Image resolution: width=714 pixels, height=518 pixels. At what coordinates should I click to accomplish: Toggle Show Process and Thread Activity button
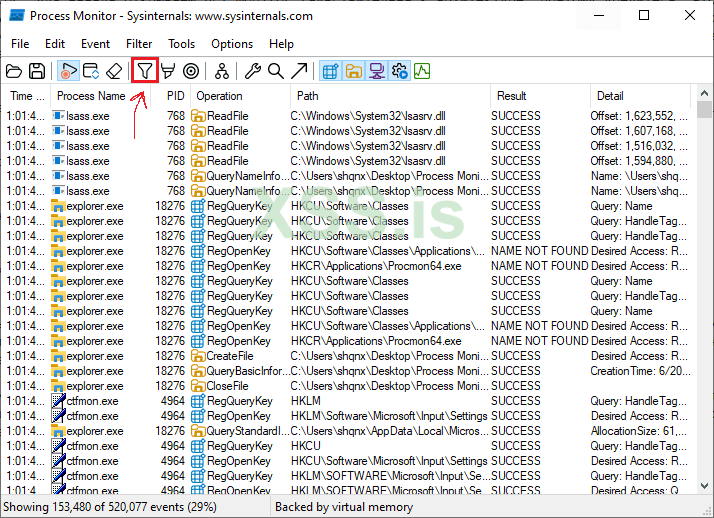pyautogui.click(x=400, y=71)
